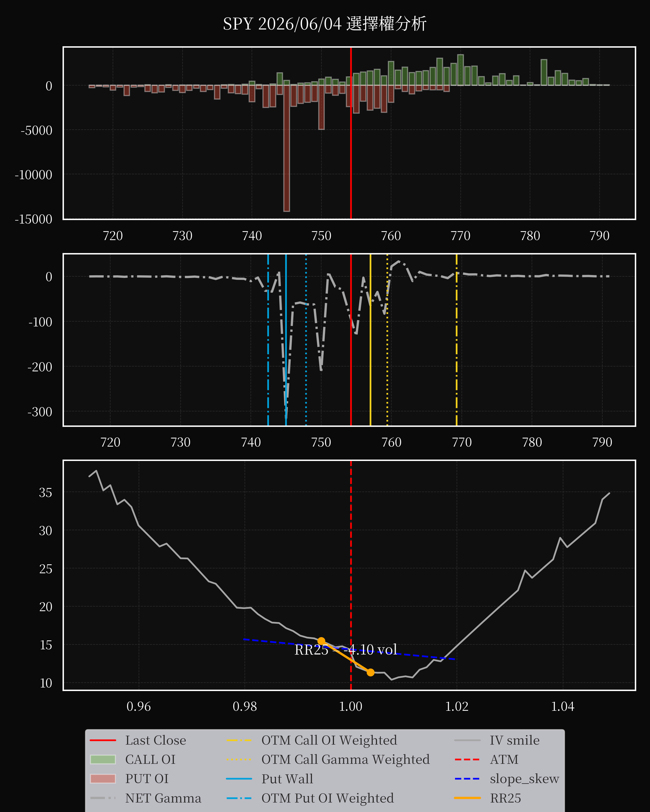Click the Put Wall legend label
650x812 pixels.
[288, 779]
